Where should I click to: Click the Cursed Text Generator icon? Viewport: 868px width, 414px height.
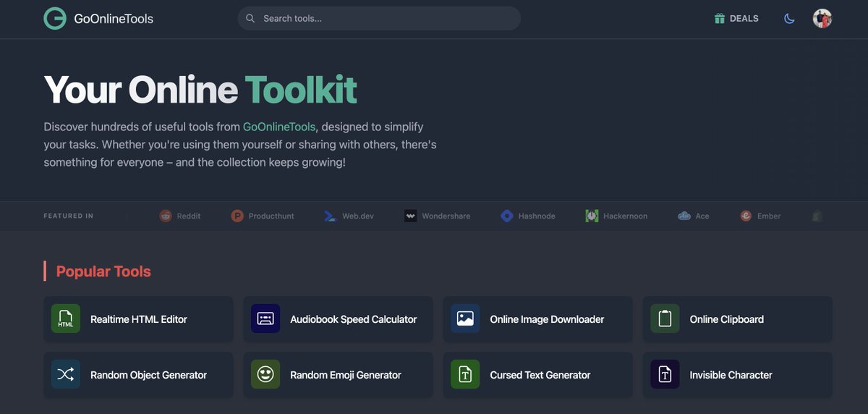point(465,374)
